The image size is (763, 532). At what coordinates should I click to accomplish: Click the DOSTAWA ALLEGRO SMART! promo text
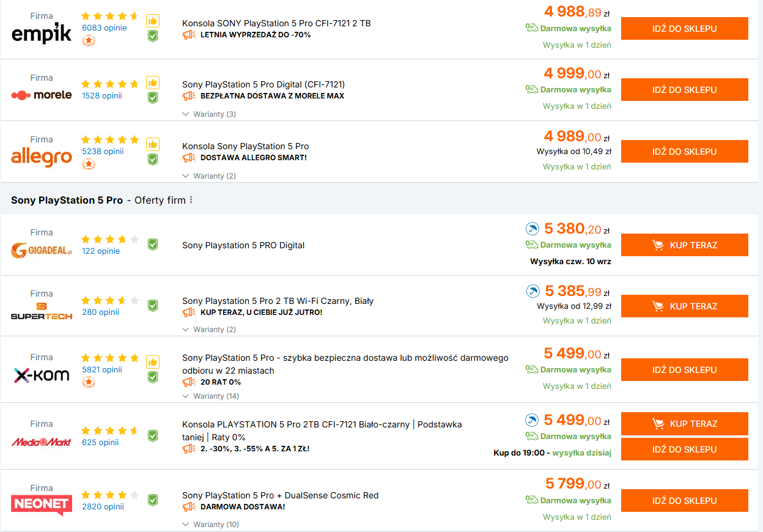pos(254,158)
